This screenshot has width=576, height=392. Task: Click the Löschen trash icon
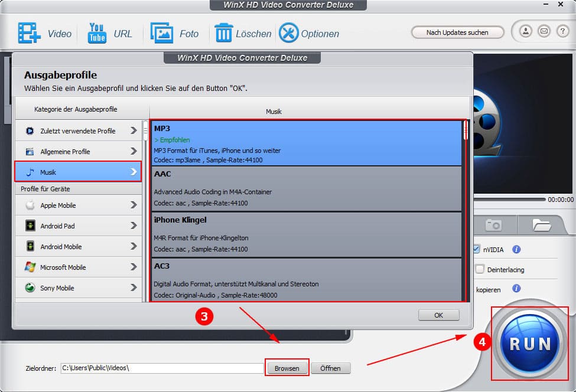pos(224,33)
